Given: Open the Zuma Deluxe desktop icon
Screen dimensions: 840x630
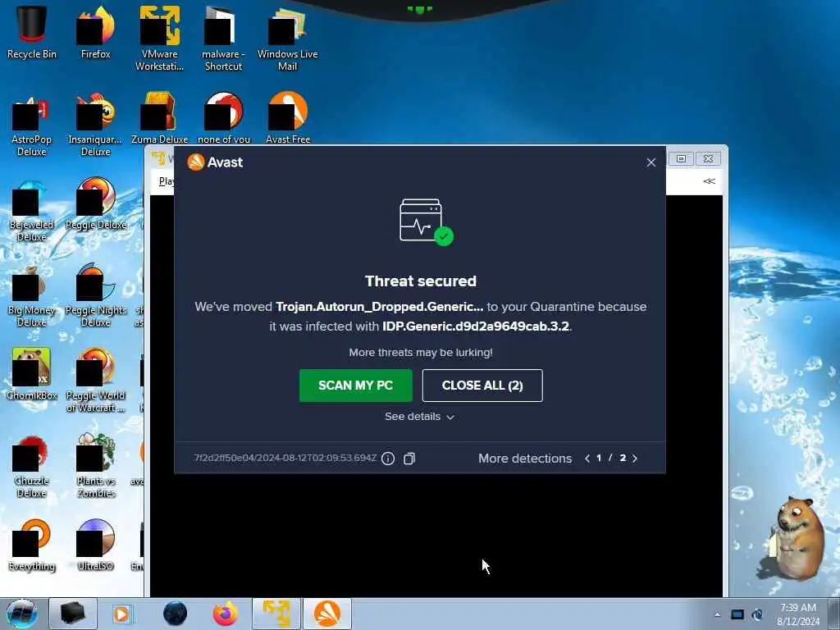Looking at the screenshot, I should 160,118.
